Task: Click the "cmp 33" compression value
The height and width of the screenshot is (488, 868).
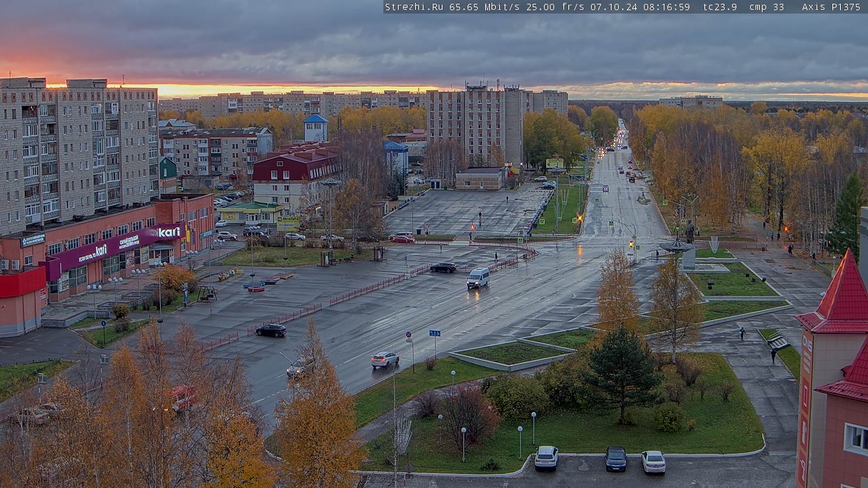Action: pyautogui.click(x=766, y=7)
